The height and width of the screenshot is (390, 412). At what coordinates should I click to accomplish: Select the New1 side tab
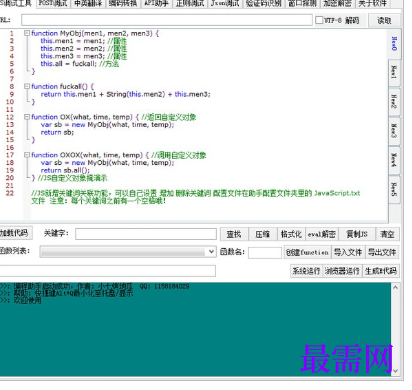pos(394,73)
